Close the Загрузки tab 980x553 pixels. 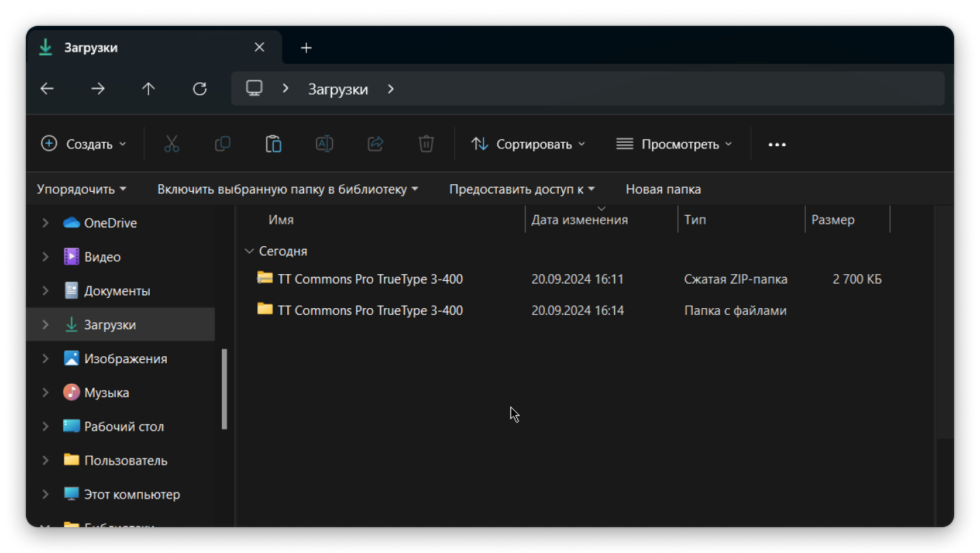click(x=259, y=48)
